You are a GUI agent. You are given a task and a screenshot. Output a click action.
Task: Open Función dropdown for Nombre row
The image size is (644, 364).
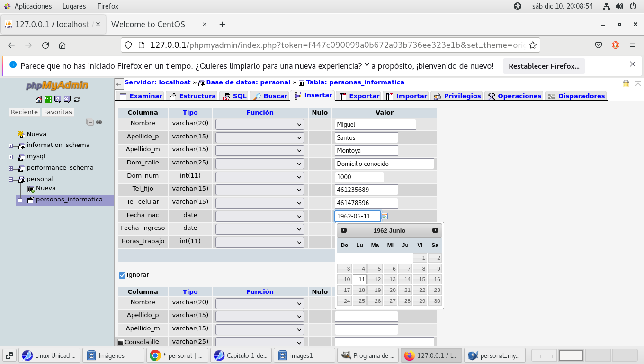pos(259,124)
